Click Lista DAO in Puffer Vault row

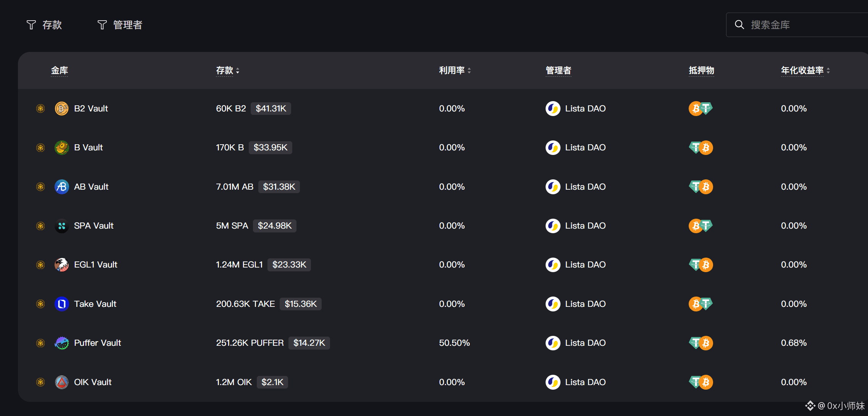585,343
